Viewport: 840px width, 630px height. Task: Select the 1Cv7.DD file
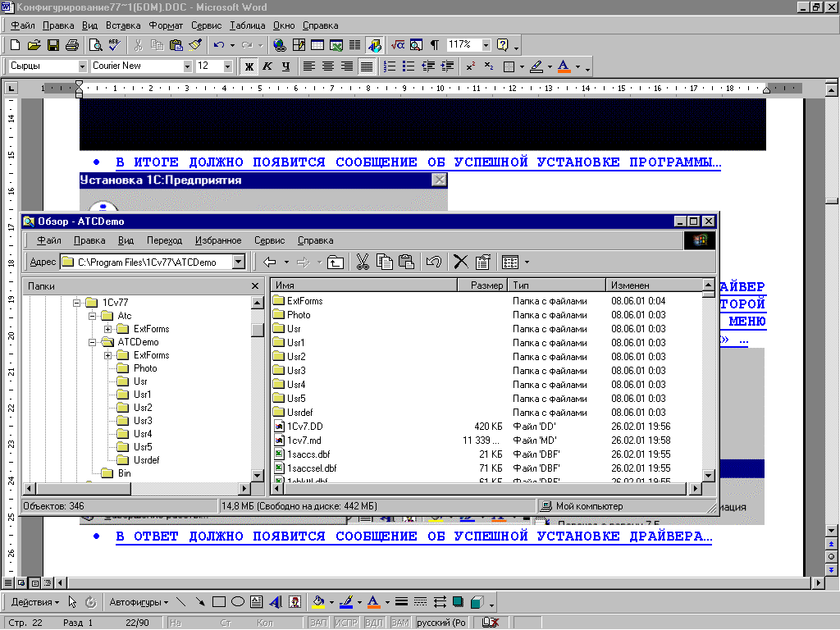(305, 427)
